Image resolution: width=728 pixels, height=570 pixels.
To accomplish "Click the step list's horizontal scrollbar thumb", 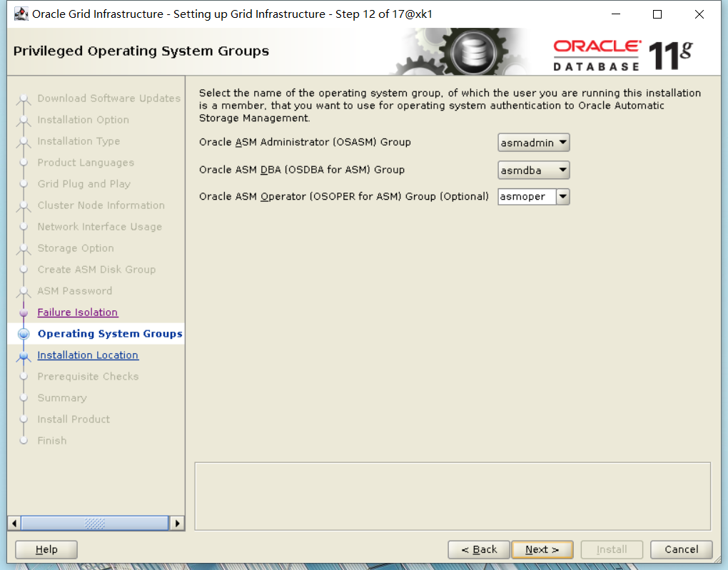I will click(x=95, y=523).
